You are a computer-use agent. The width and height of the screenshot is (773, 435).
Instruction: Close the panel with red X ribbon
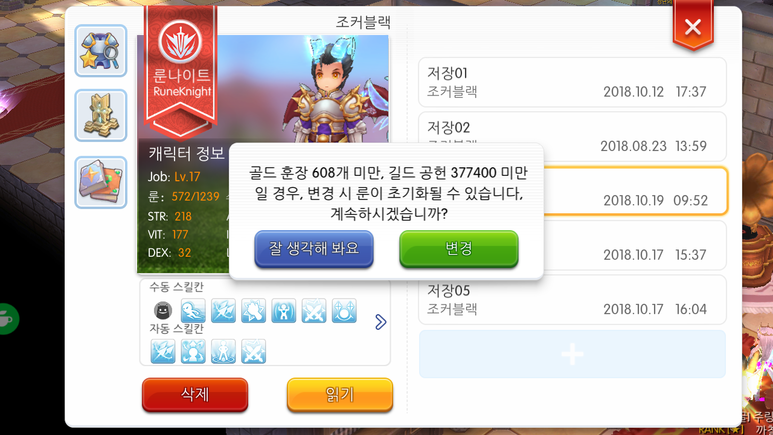(693, 26)
